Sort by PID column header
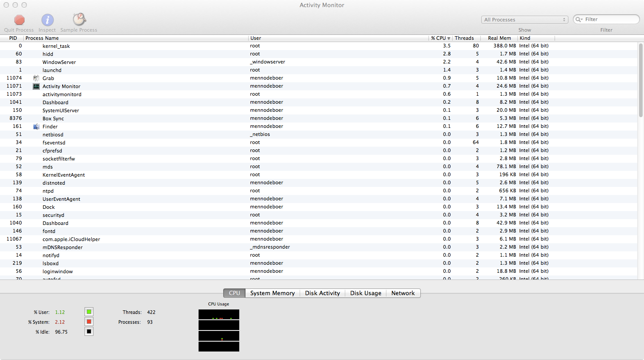644x360 pixels. tap(12, 38)
